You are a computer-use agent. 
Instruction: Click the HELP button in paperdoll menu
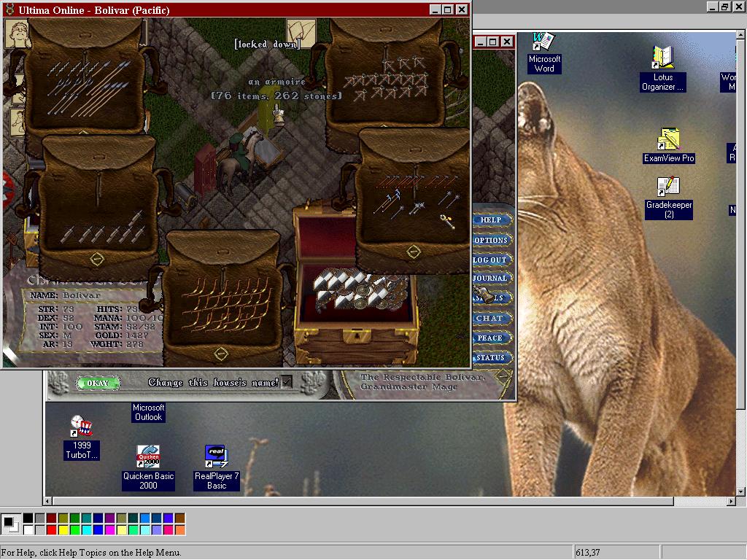click(491, 220)
